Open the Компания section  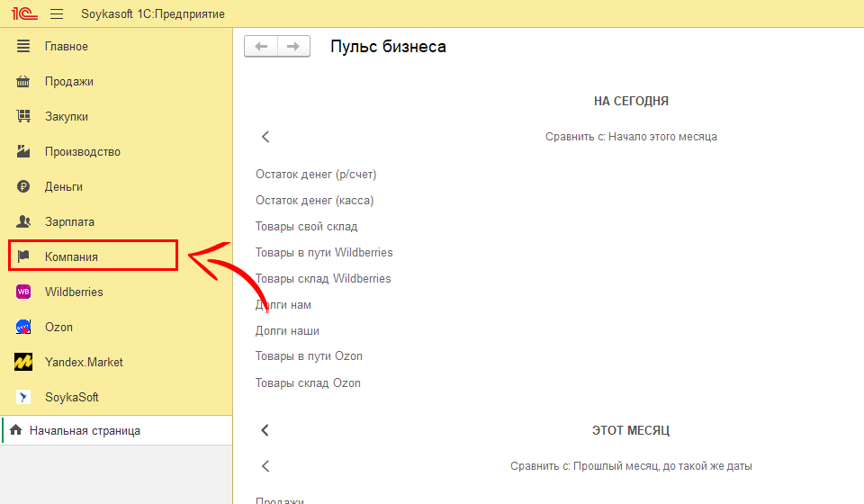pyautogui.click(x=71, y=256)
